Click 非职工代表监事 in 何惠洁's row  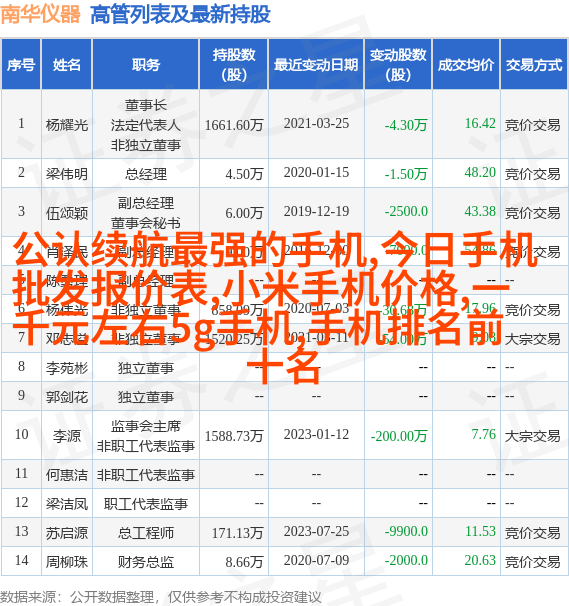(146, 475)
